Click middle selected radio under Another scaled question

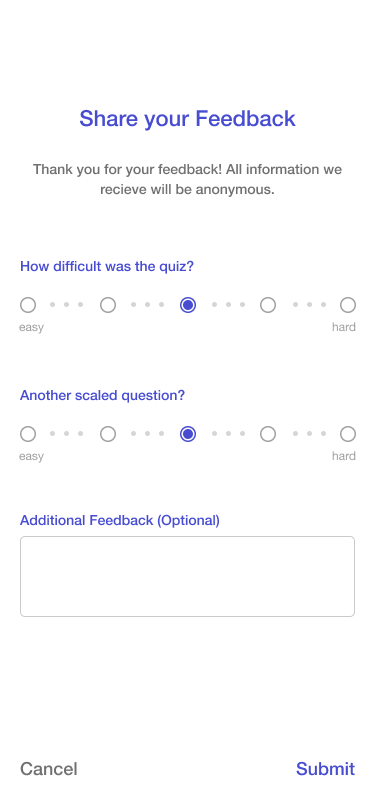click(x=188, y=434)
